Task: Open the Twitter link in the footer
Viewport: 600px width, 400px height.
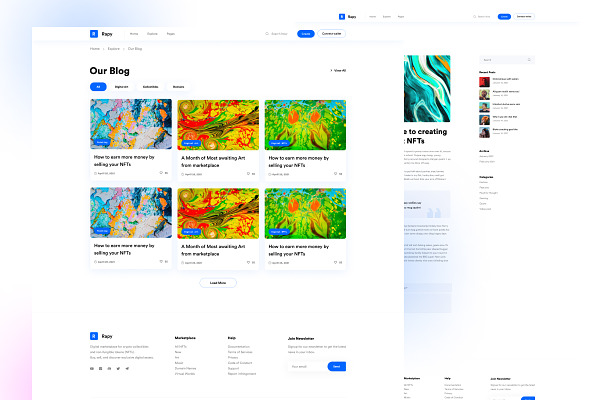Action: pos(118,369)
